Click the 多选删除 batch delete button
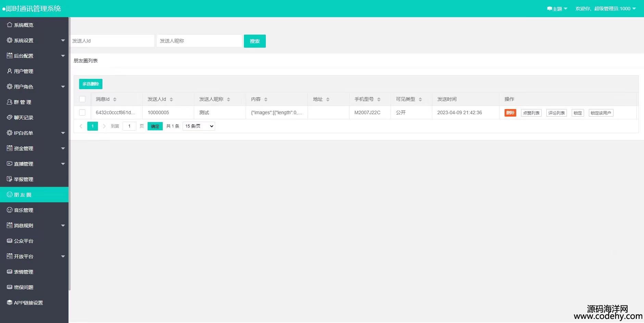The height and width of the screenshot is (323, 644). [x=91, y=84]
